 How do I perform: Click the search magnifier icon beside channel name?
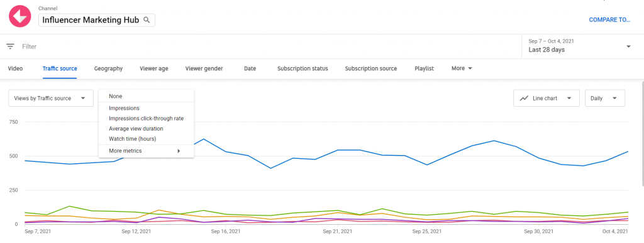[x=146, y=19]
